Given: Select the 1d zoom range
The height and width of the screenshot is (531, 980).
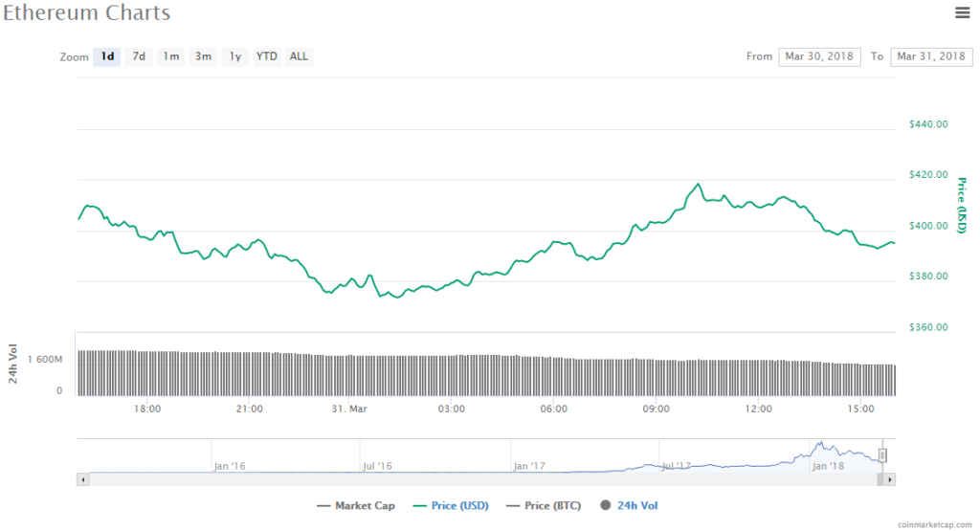Looking at the screenshot, I should [108, 56].
